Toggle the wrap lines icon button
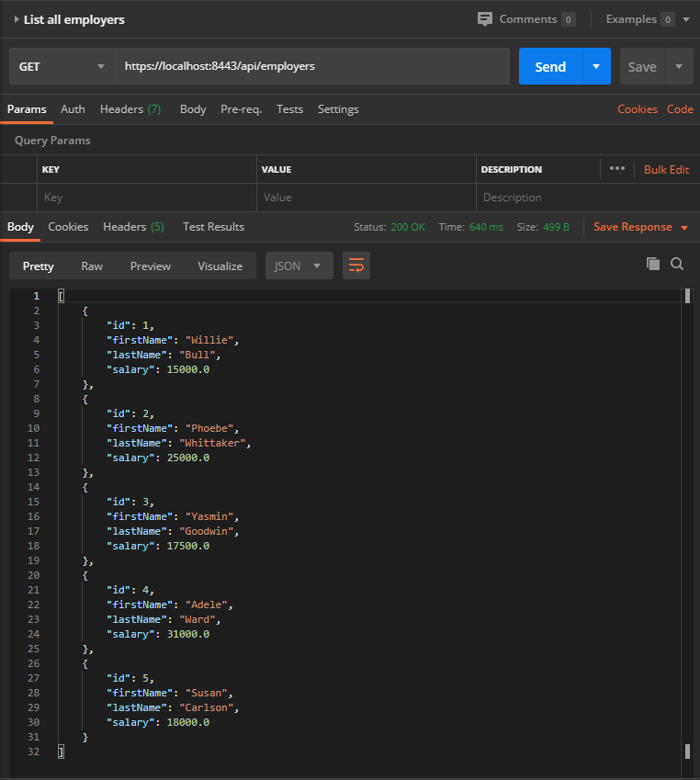700x780 pixels. pyautogui.click(x=356, y=266)
